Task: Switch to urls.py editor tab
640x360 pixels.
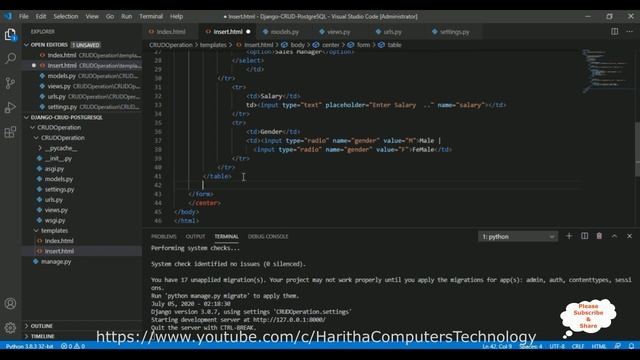Action: click(392, 31)
